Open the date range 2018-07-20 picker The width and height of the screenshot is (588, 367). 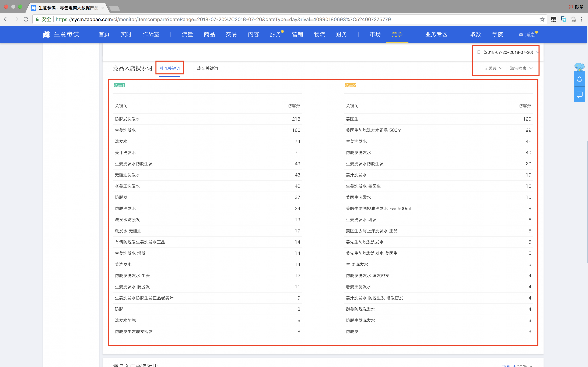pos(508,52)
